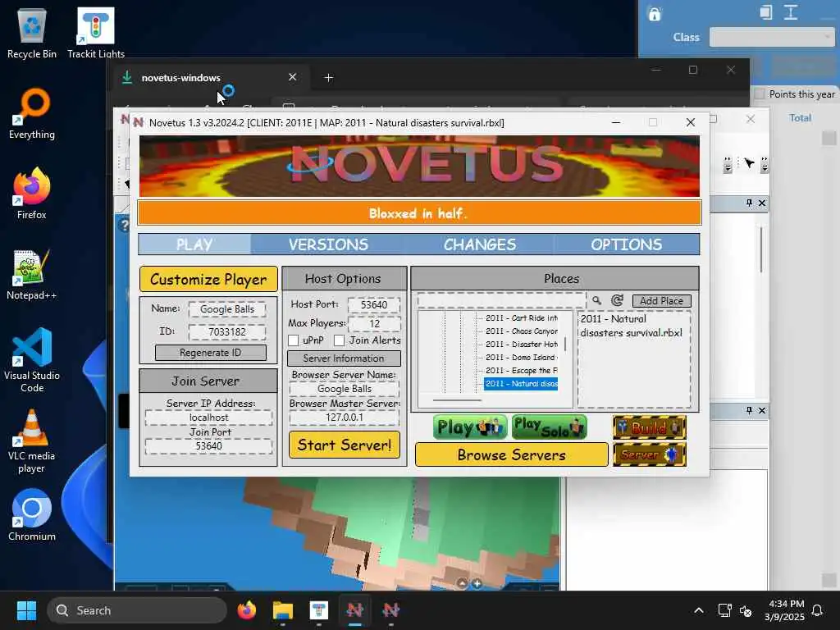Click the muted volume tray icon

[746, 610]
